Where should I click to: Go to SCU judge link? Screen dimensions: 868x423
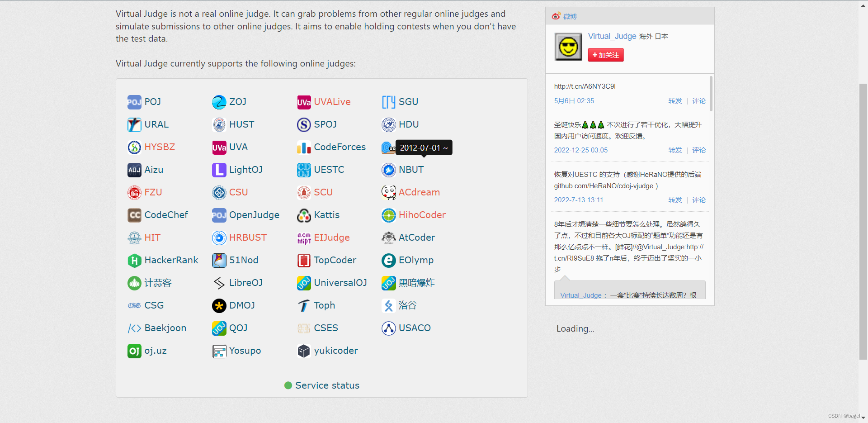(x=323, y=192)
